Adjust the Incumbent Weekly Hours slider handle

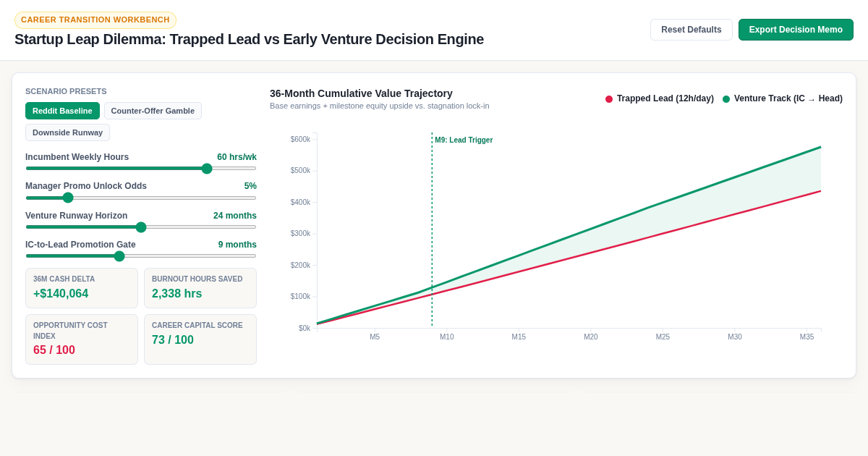coord(207,169)
